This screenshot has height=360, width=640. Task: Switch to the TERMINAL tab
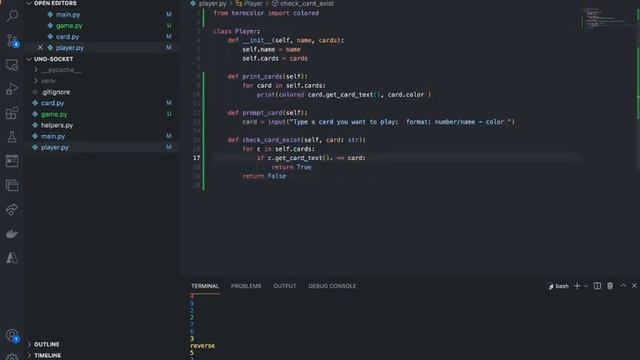(x=205, y=286)
